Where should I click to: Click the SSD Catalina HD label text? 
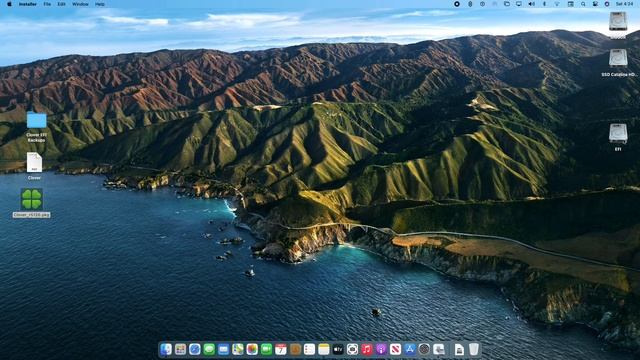click(x=618, y=75)
